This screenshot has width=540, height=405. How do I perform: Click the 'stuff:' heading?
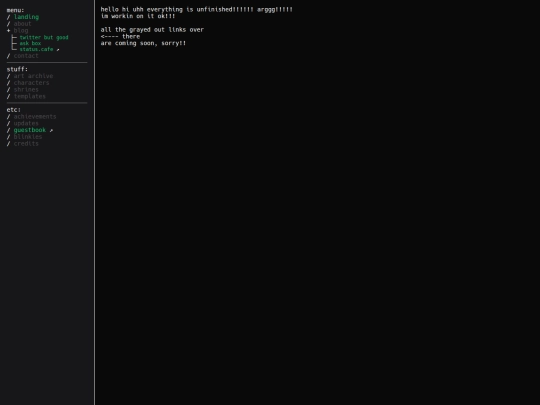[17, 69]
